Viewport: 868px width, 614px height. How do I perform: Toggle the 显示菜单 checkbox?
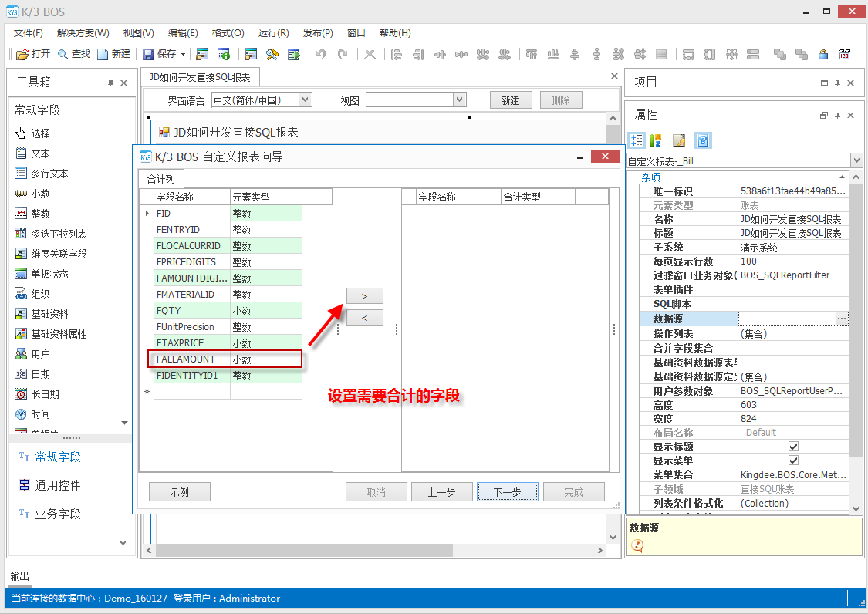coord(793,460)
